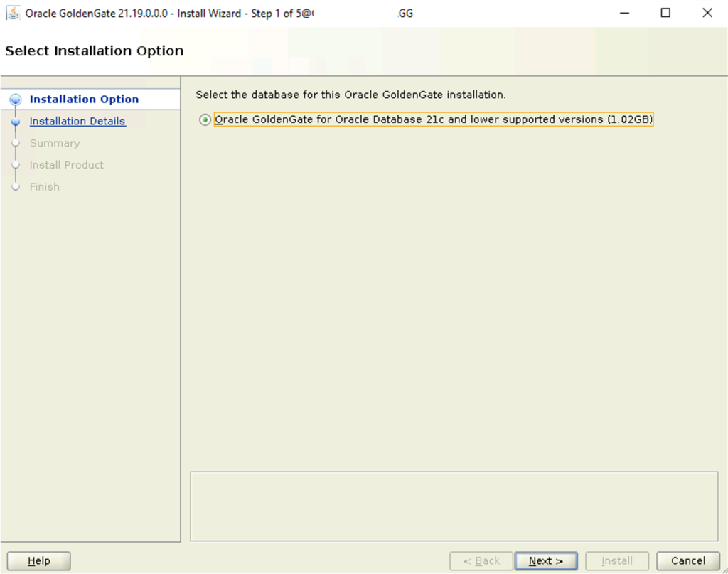Click the 'Oracle GoldenGate for Oracle Database 21c' label

click(x=434, y=119)
